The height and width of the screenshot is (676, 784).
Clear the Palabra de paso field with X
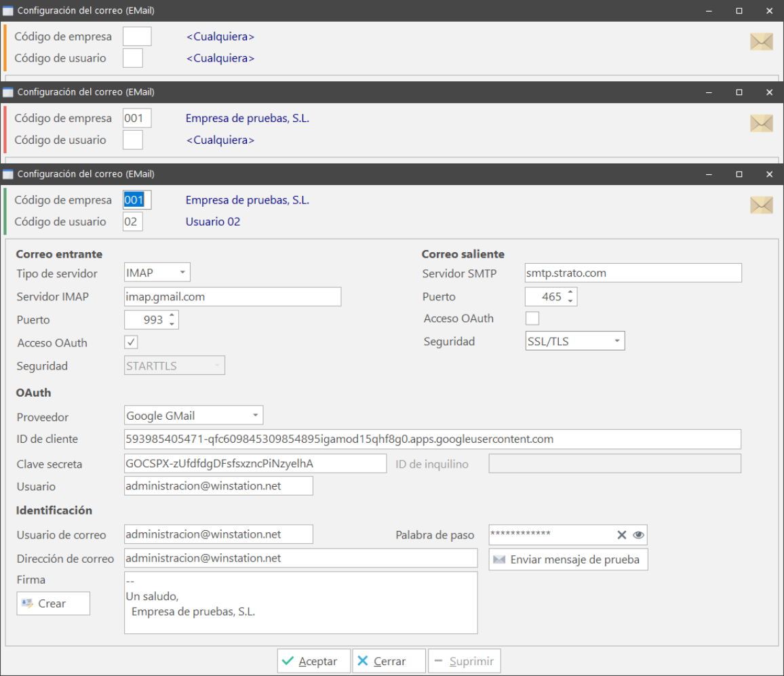[621, 535]
